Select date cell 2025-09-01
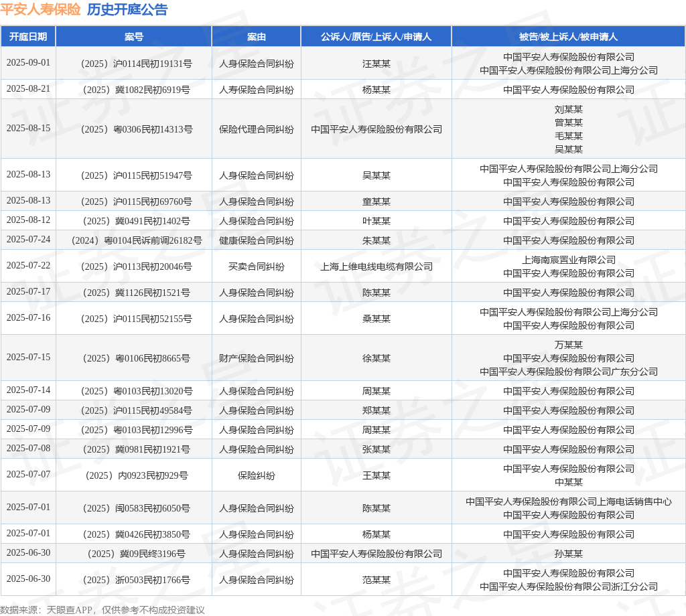Viewport: 686px width, 616px height. point(28,62)
